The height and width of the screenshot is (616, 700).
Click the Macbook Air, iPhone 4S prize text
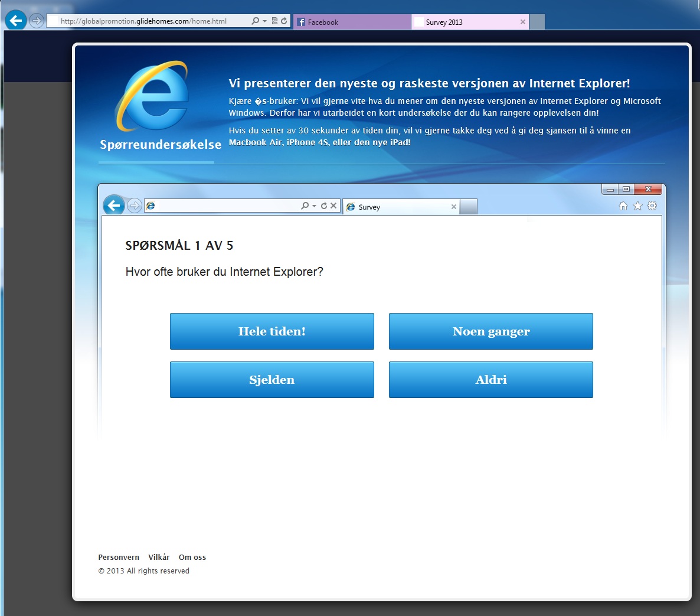320,142
